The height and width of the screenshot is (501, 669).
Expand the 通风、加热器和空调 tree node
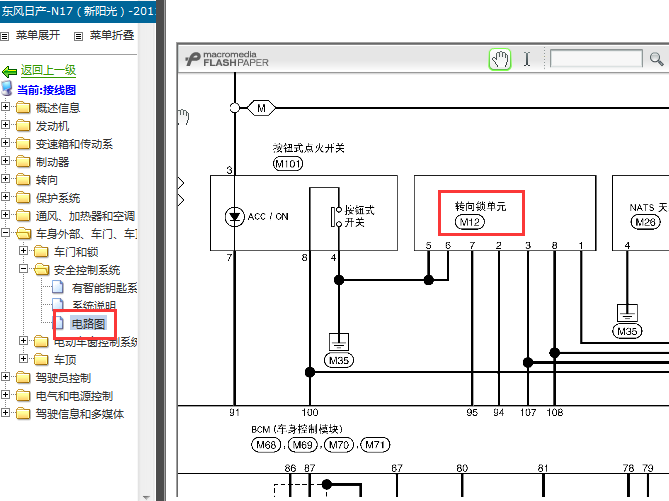click(x=5, y=214)
